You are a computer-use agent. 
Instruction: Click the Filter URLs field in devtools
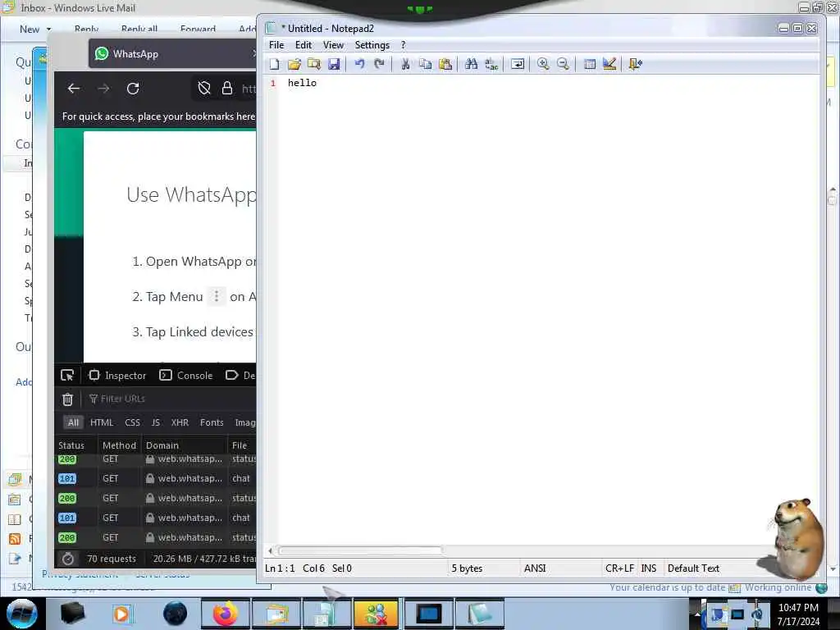[x=171, y=399]
